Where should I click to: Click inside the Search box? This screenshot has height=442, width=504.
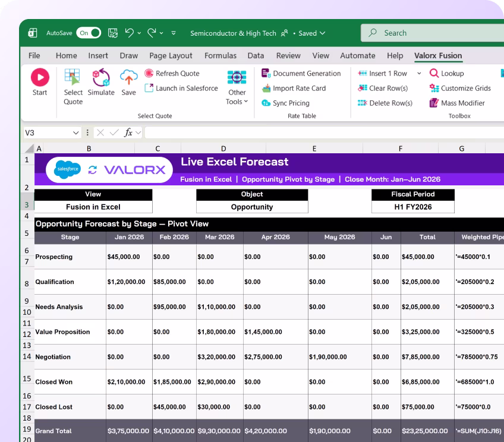tap(432, 33)
